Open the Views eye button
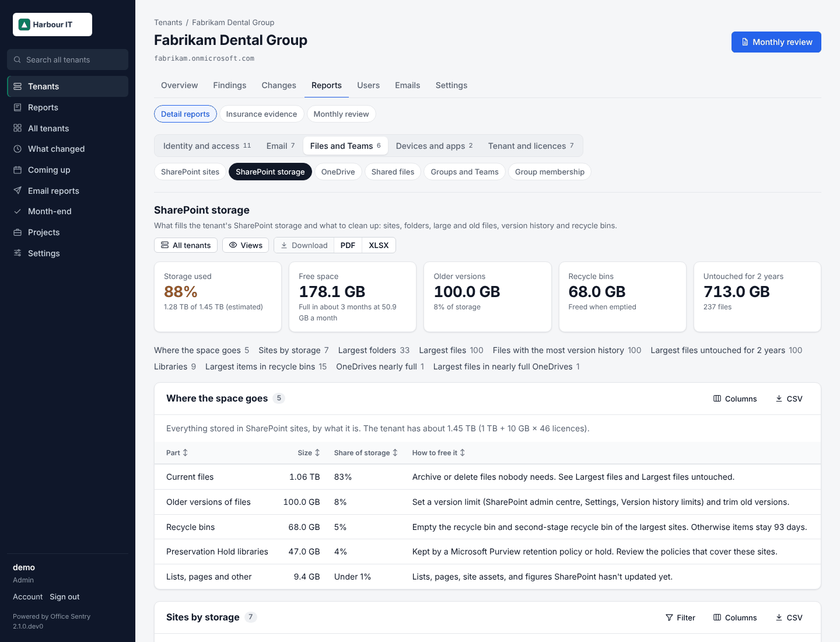Screen dimensions: 840x642 [x=246, y=245]
